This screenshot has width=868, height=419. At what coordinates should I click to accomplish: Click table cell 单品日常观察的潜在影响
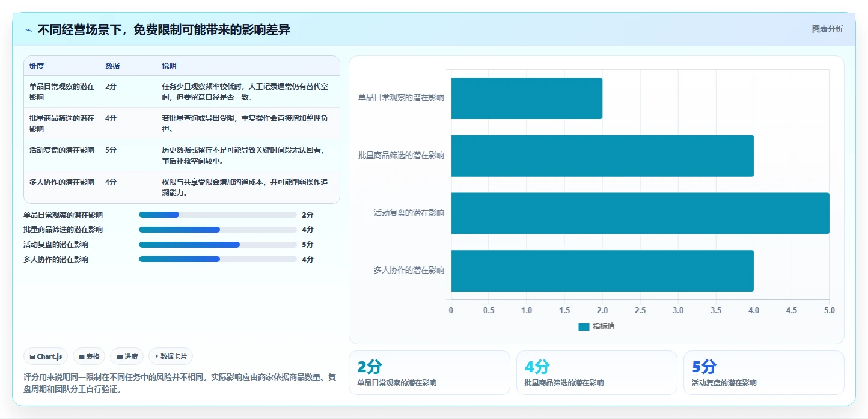point(63,91)
